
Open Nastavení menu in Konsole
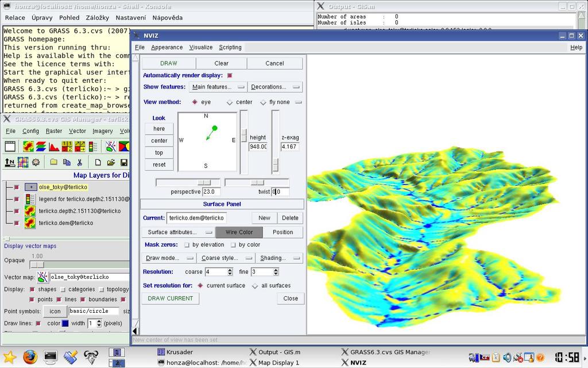131,18
